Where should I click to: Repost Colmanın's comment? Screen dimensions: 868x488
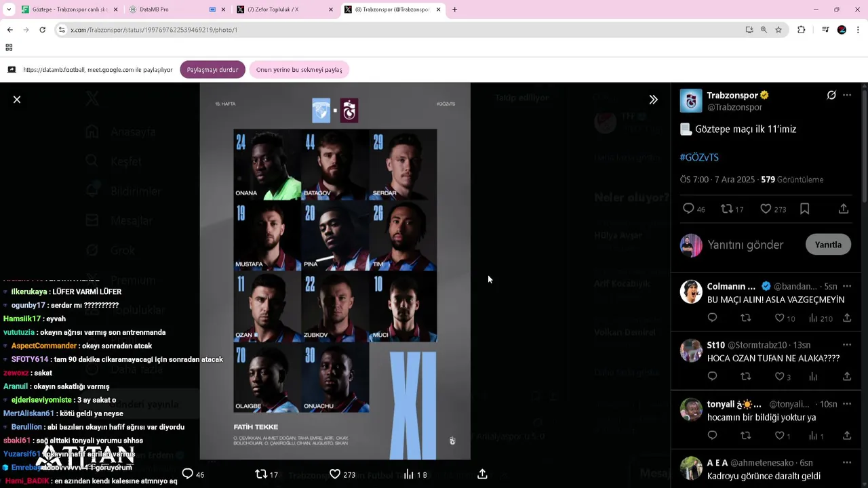[x=746, y=318]
